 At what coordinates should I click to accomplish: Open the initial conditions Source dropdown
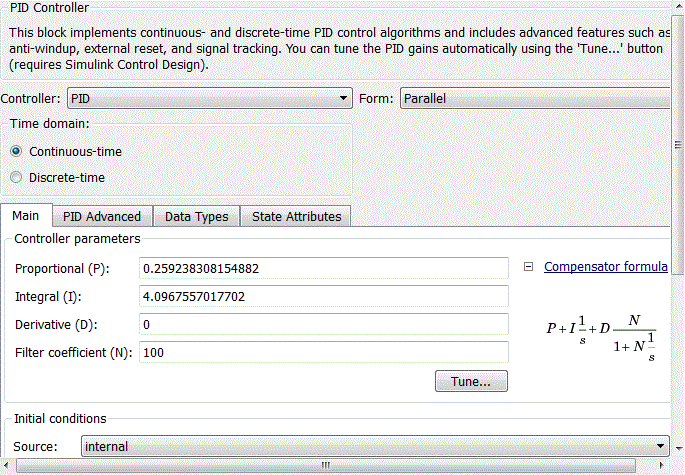click(x=375, y=446)
